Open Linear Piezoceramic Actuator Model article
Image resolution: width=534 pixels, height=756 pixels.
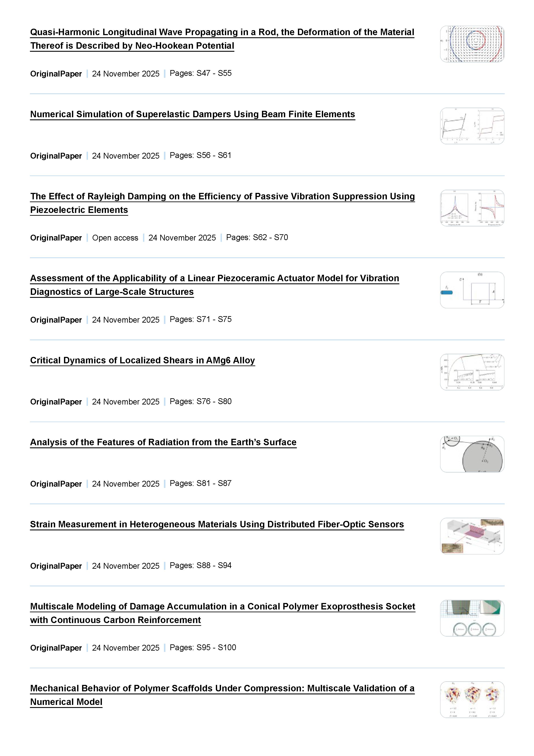tap(215, 278)
